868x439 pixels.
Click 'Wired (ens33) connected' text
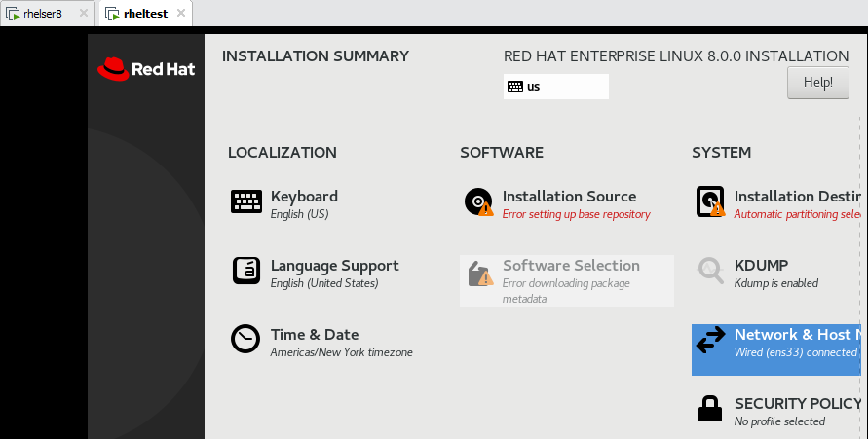tap(796, 352)
